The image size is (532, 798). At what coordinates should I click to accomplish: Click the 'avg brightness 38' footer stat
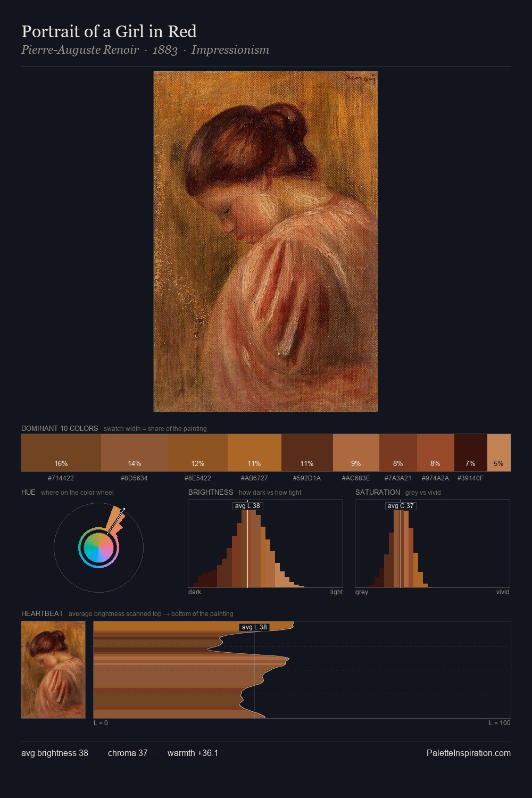click(55, 753)
